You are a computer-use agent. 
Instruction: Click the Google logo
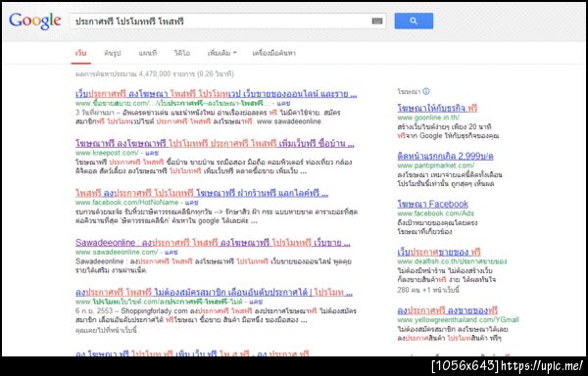pyautogui.click(x=35, y=21)
